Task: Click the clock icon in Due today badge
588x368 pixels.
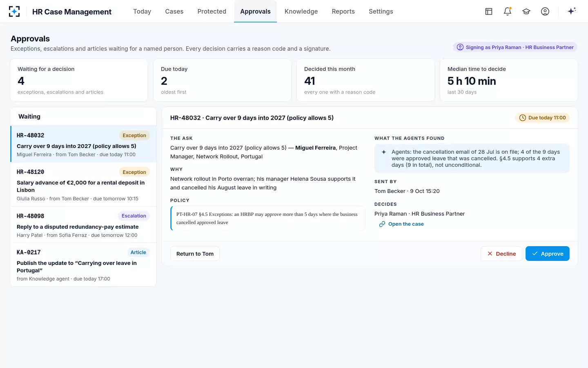Action: [522, 118]
